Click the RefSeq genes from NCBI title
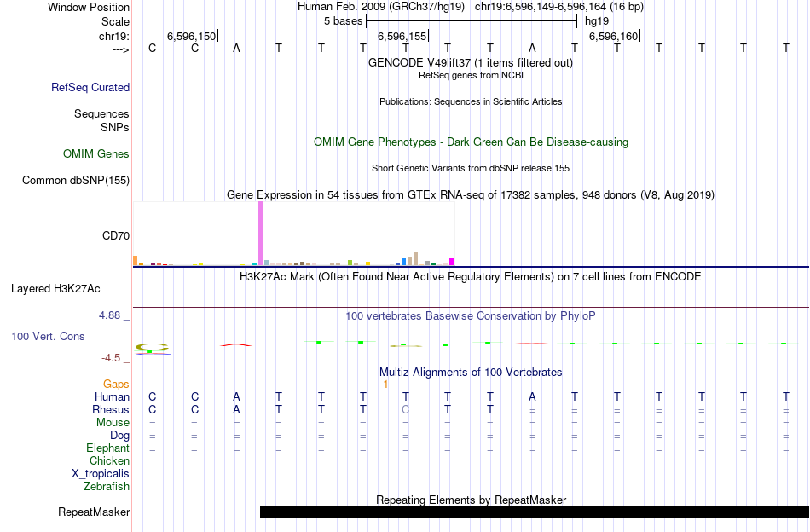Viewport: 810px width, 532px height. pos(471,75)
